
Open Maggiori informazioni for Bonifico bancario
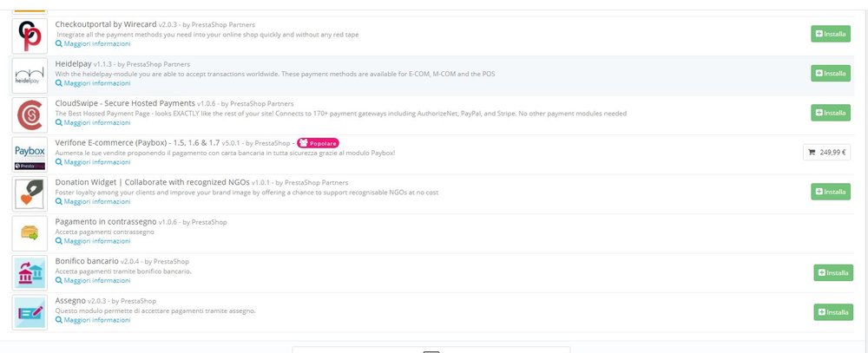(x=93, y=280)
